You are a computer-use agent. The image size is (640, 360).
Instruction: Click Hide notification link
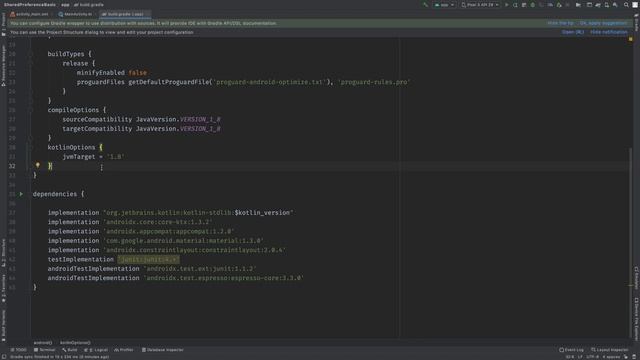point(609,32)
